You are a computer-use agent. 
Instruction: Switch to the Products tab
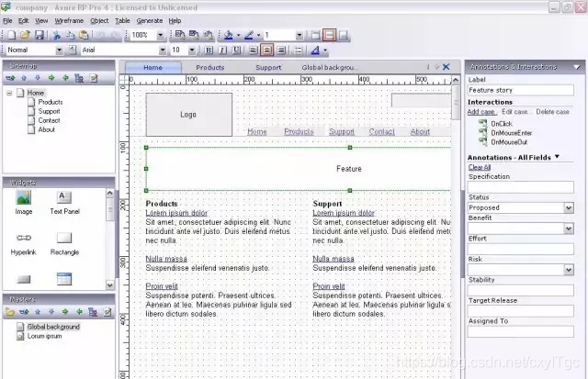point(210,67)
